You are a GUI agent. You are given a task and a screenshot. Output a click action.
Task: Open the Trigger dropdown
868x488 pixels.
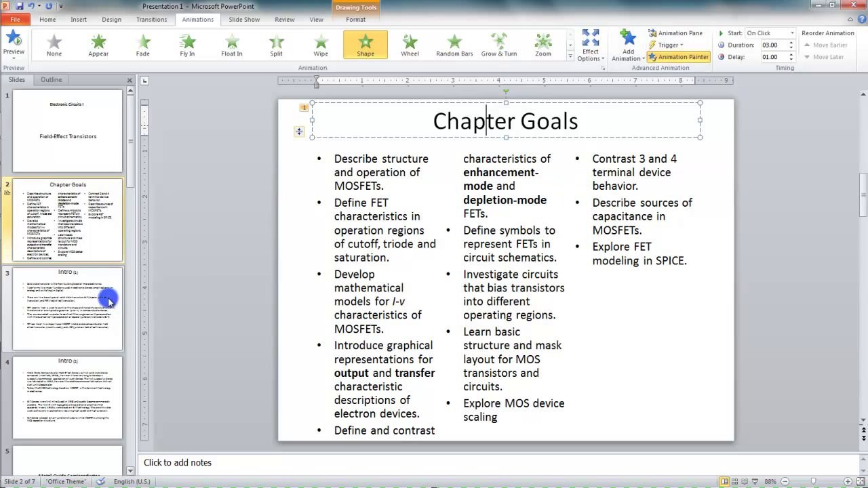click(666, 45)
